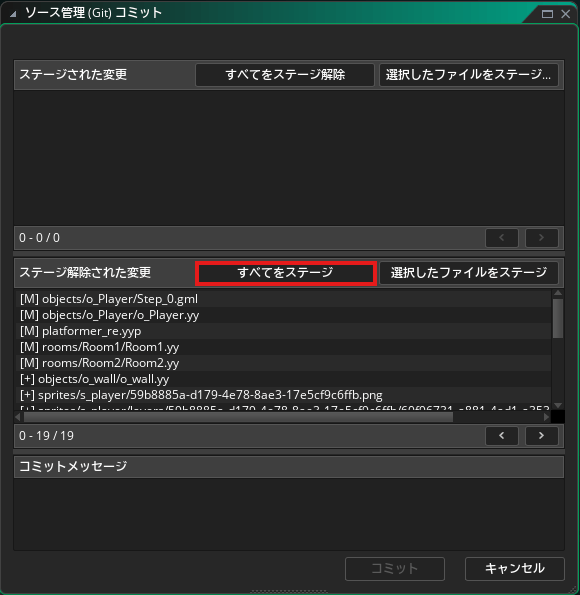Select objects/o_Player/Step_0.gml file
This screenshot has height=595, width=580.
283,299
